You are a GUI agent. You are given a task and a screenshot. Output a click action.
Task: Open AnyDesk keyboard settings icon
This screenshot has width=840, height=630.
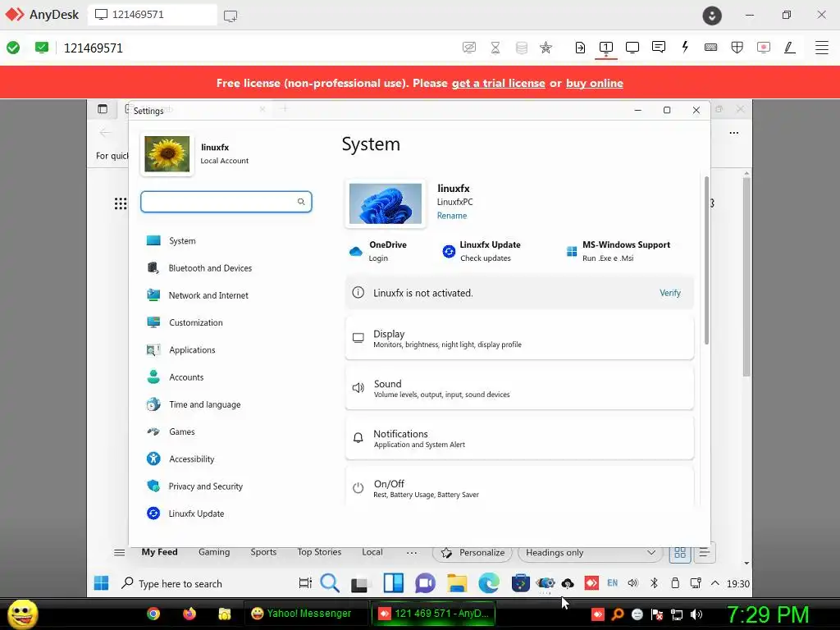coord(711,47)
